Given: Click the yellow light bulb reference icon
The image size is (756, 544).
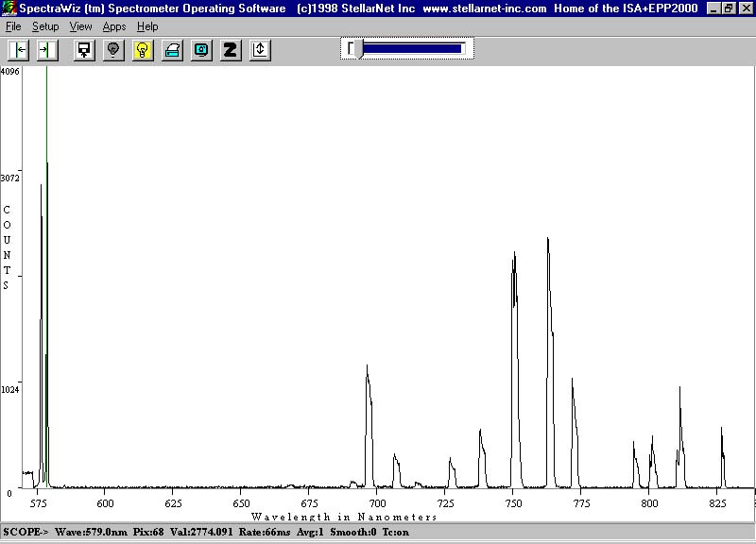Looking at the screenshot, I should click(143, 50).
